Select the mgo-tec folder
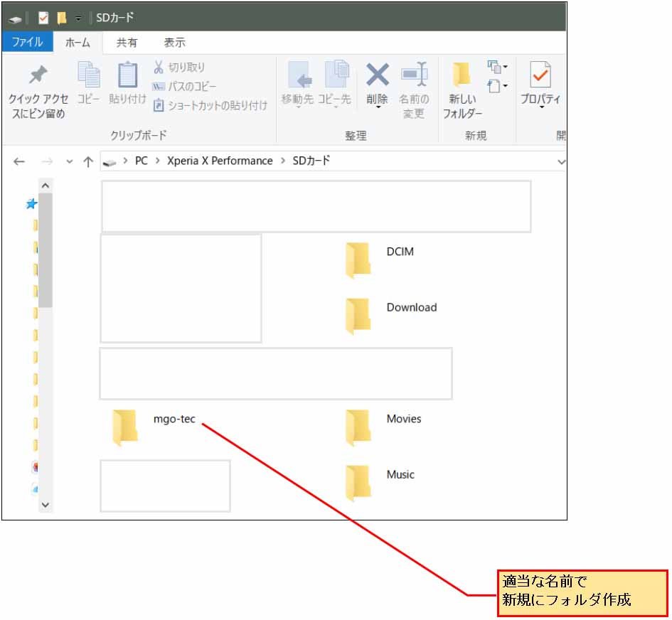The image size is (672, 620). pos(154,427)
